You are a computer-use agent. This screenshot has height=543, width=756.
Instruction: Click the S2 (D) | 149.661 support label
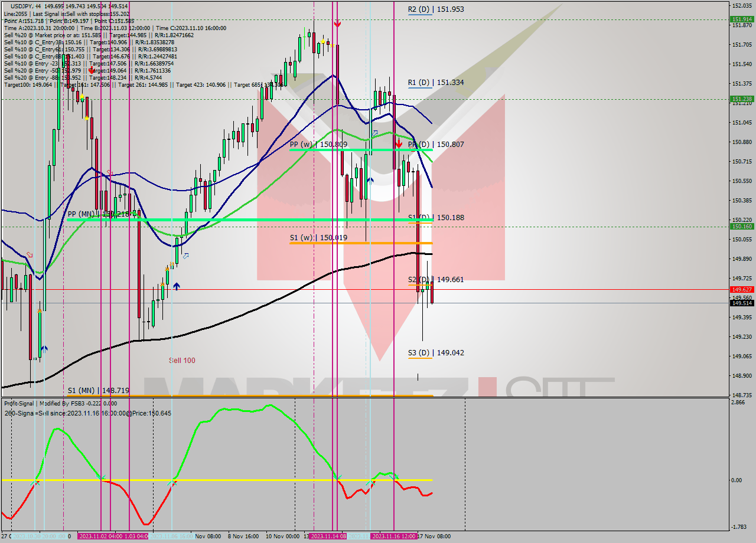coord(436,280)
